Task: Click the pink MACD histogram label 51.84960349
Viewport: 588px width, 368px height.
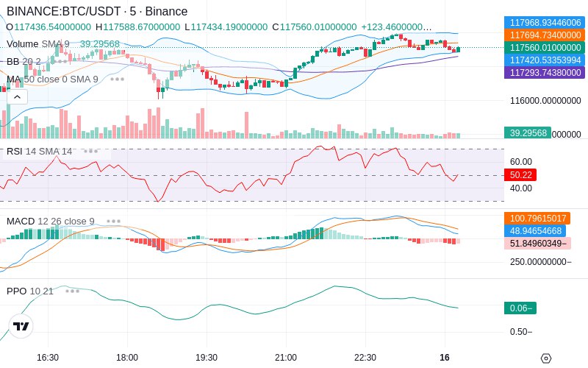Action: pyautogui.click(x=537, y=244)
